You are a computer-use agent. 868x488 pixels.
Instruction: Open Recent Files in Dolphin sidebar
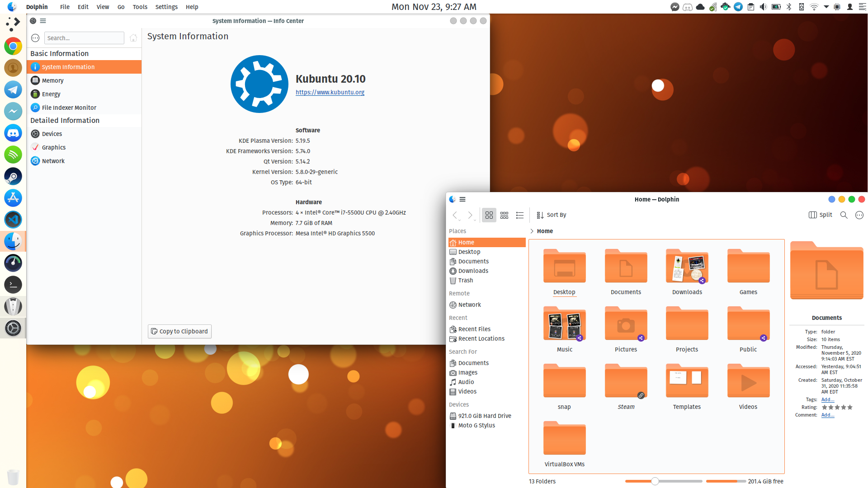pyautogui.click(x=487, y=329)
